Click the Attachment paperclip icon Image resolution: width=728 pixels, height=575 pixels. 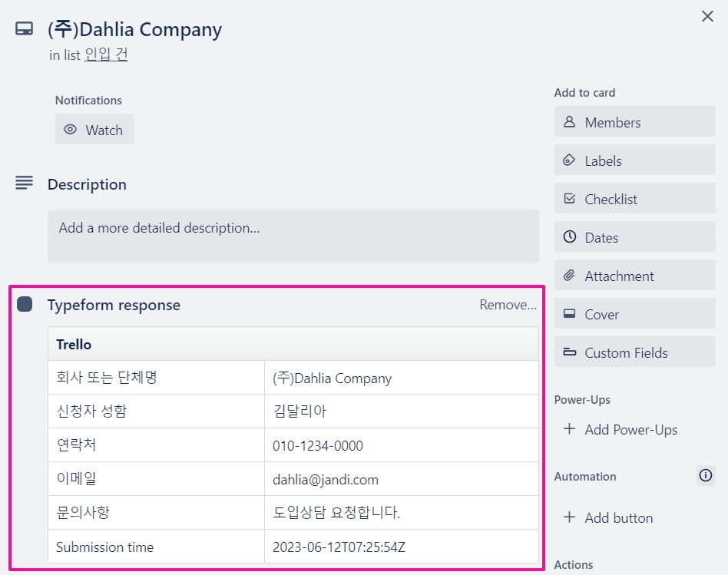[569, 276]
